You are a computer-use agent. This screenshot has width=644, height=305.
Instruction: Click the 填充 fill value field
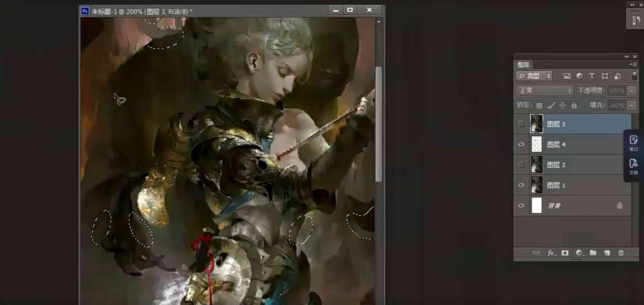(617, 106)
